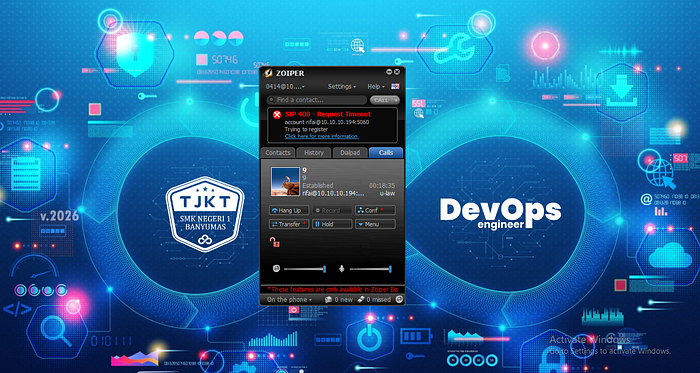Click the SIP 408 - Request Timeout text
The image size is (700, 373).
(328, 114)
